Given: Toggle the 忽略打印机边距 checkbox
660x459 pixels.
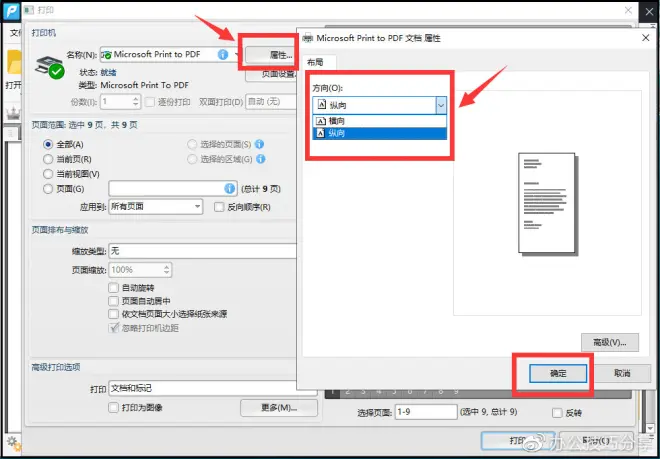Looking at the screenshot, I should 113,328.
